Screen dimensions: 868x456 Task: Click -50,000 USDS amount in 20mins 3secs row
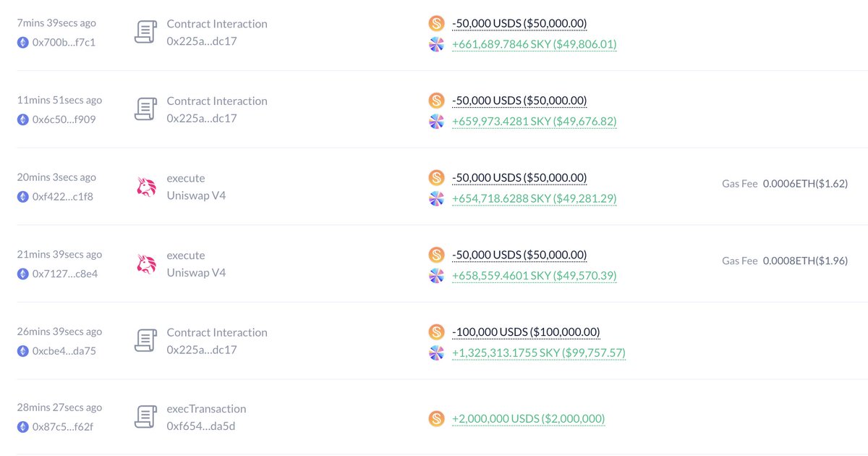[x=519, y=178]
